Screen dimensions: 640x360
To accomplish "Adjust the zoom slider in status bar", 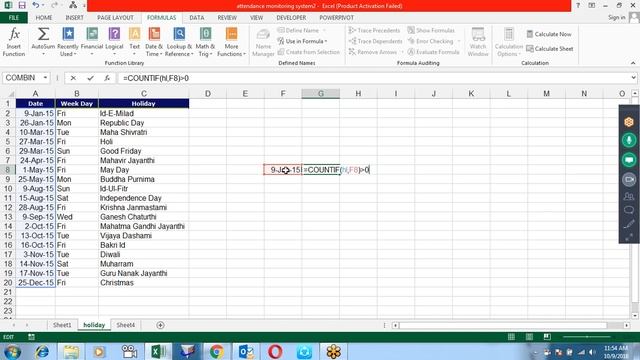I will click(x=587, y=337).
